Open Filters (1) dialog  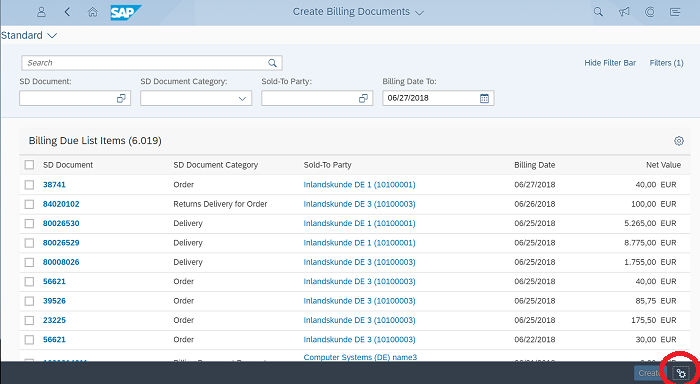(666, 63)
